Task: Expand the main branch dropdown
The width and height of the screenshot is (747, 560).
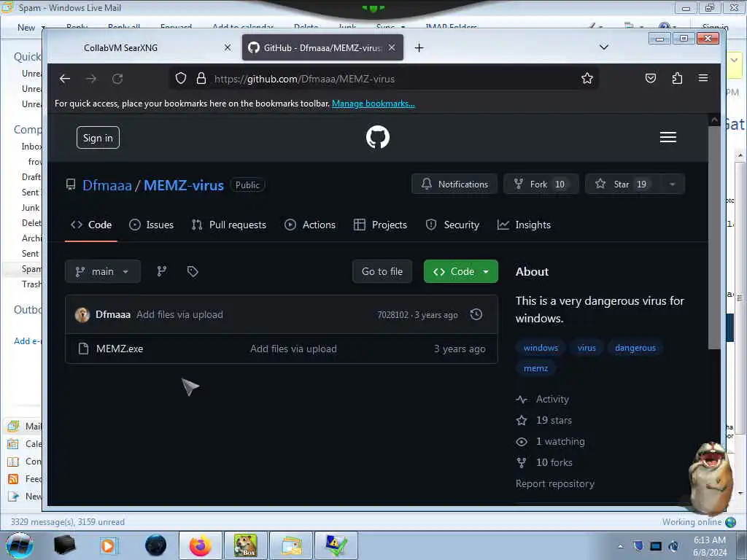Action: coord(102,271)
